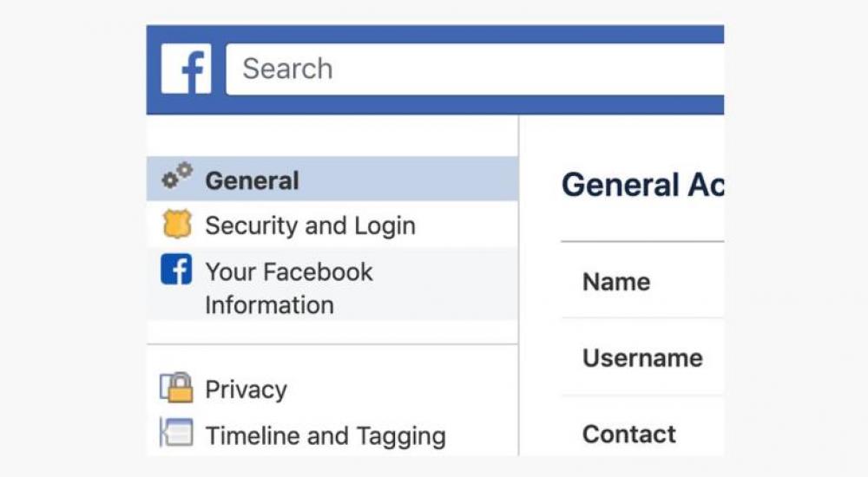Image resolution: width=868 pixels, height=477 pixels.
Task: Click the General Account heading text
Action: point(642,185)
